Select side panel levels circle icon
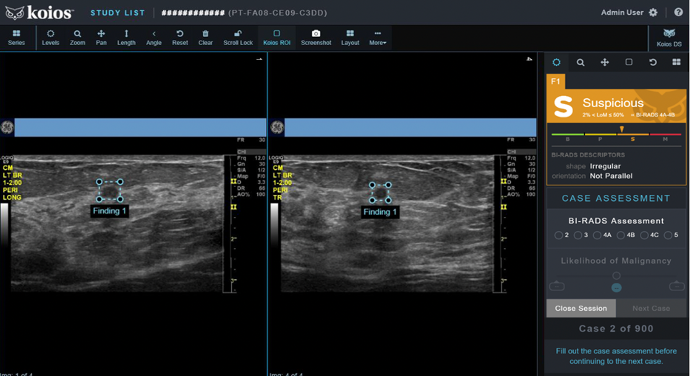Viewport: 690px width, 376px height. [x=556, y=62]
